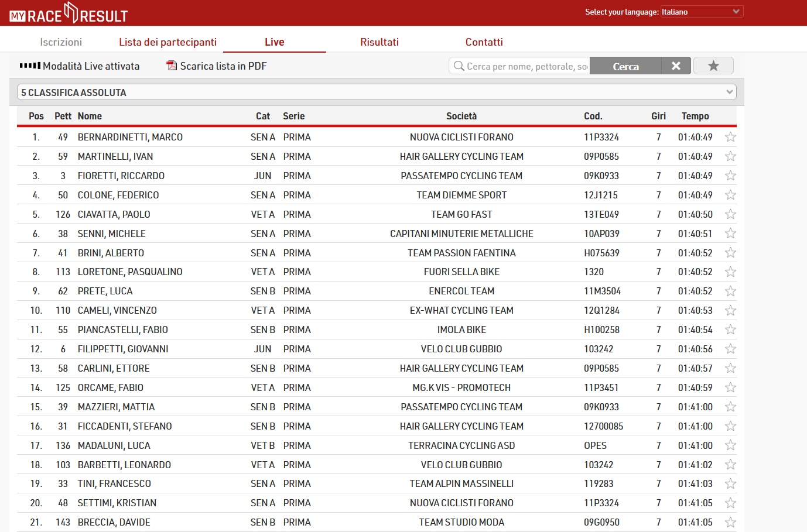Star COLONE, FEDERICO as favorite
The height and width of the screenshot is (532, 807).
730,195
